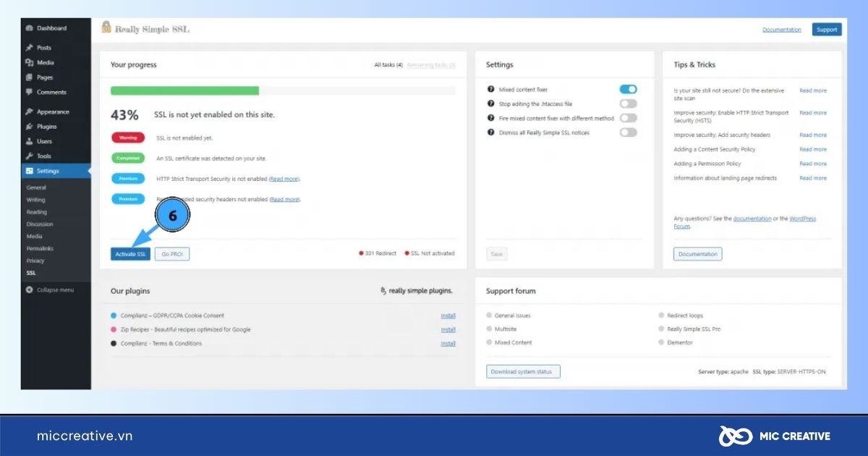Open Mixed Content support topic
Image resolution: width=868 pixels, height=456 pixels.
tap(513, 343)
